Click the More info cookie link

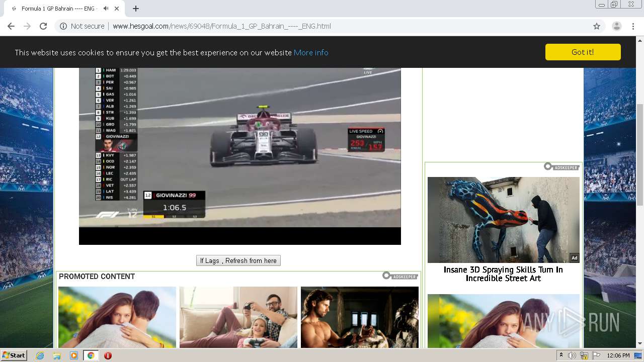coord(311,52)
